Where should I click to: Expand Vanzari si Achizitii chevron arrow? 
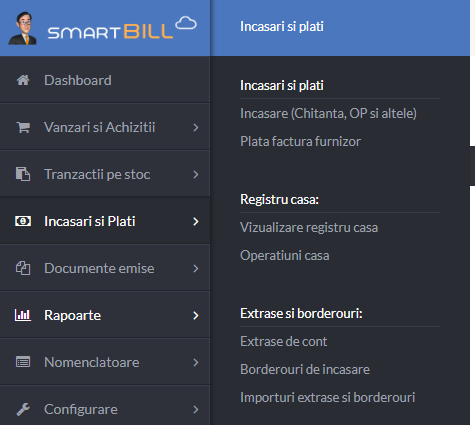196,127
